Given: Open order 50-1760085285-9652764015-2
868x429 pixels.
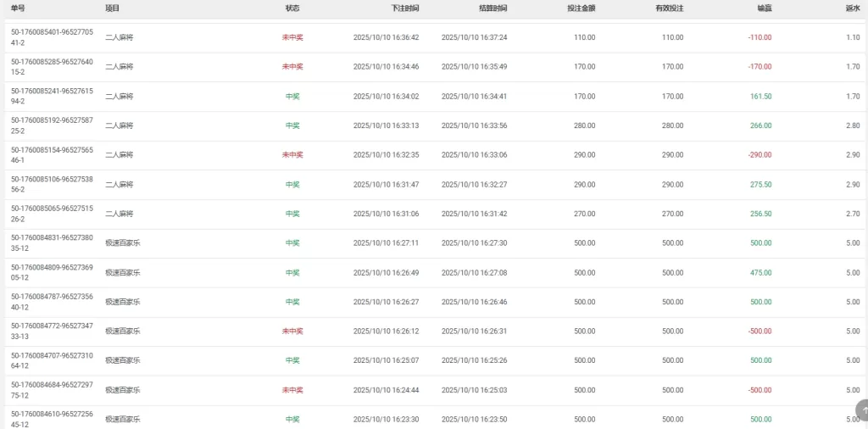Looking at the screenshot, I should (52, 66).
